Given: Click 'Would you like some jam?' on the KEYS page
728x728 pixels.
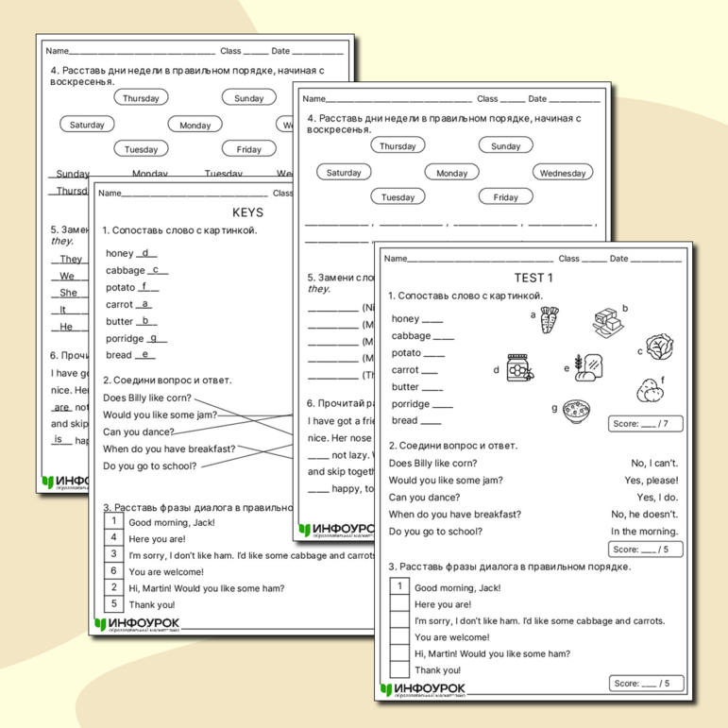Looking at the screenshot, I should point(161,415).
